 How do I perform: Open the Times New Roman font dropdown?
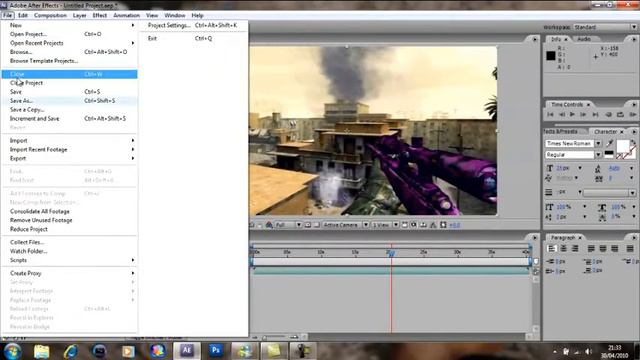[x=598, y=143]
